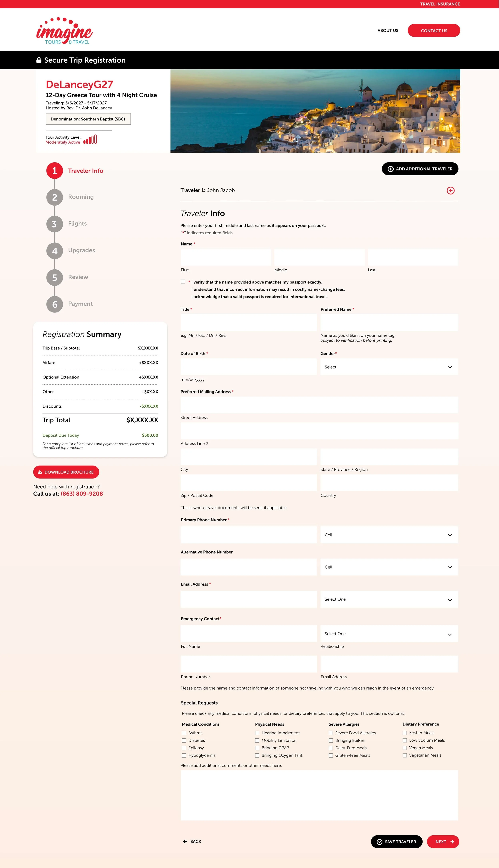The image size is (499, 868).
Task: Check the Vegetarian Meals box
Action: pos(405,755)
